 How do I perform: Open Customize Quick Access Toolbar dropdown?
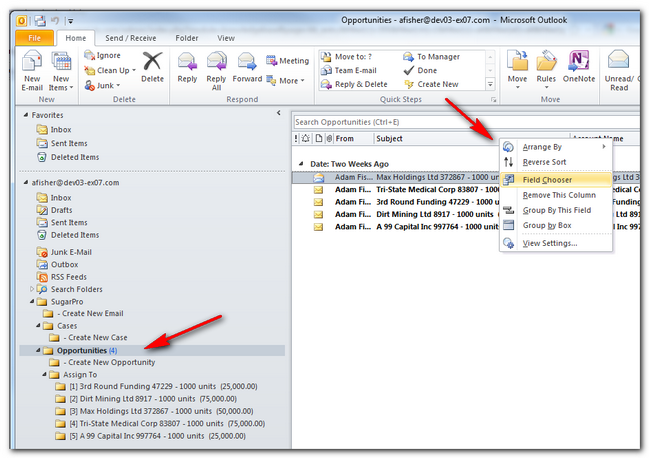[70, 21]
